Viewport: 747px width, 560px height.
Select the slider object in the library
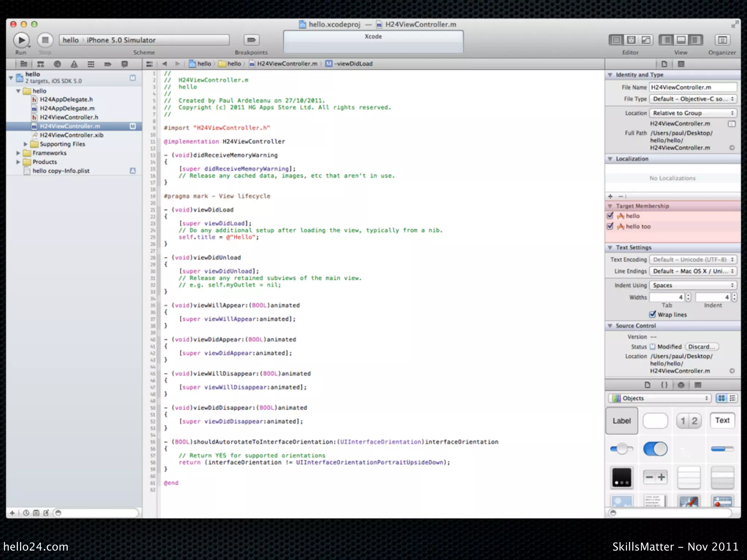[621, 449]
